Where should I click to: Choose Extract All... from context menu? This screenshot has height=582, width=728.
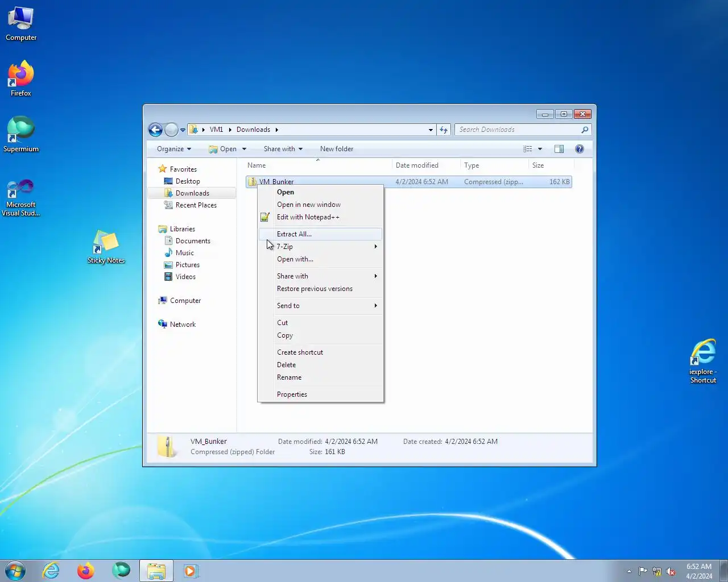[x=320, y=234]
